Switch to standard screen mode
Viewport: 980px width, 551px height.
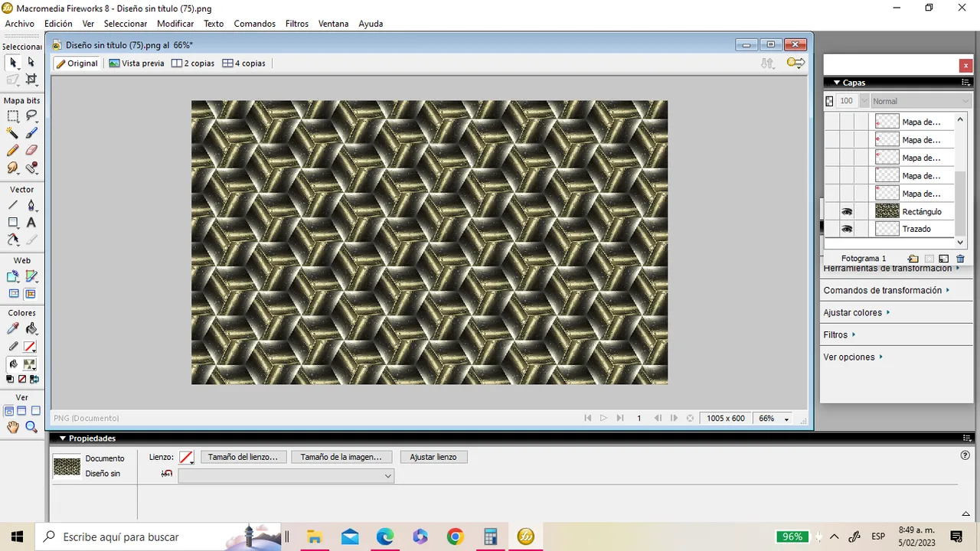[x=9, y=411]
